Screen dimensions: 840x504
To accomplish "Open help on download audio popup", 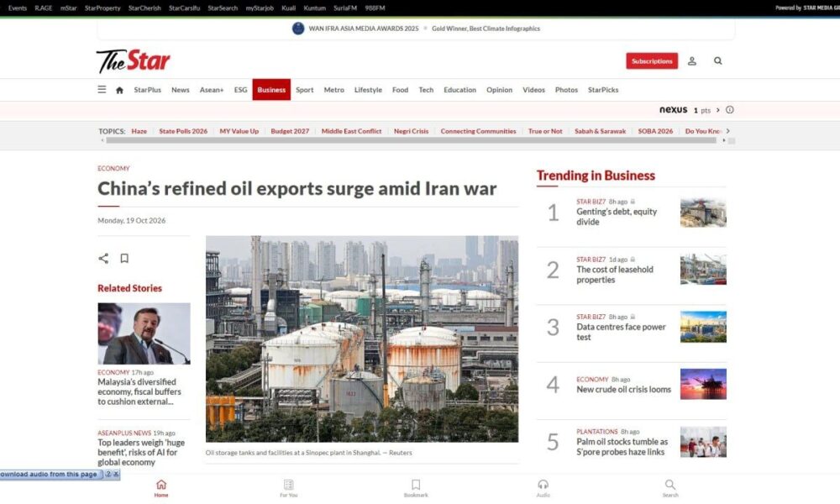I will (108, 474).
